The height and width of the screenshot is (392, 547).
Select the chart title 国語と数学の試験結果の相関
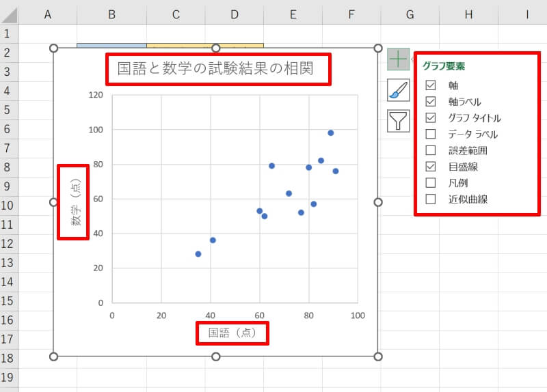(x=215, y=68)
